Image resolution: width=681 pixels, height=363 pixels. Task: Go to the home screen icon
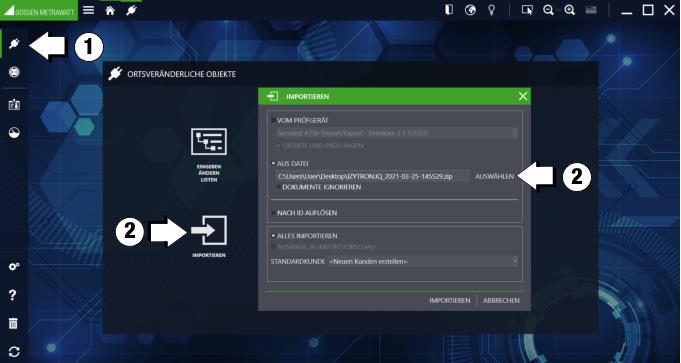(x=110, y=10)
